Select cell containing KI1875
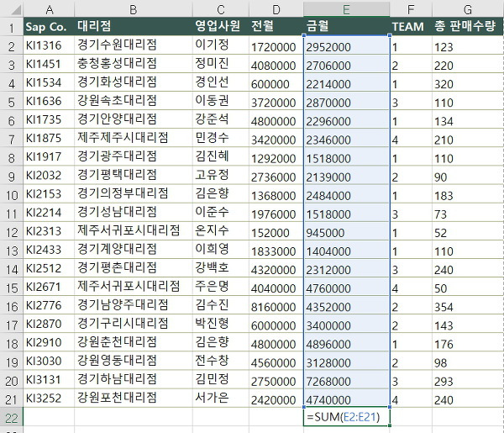 49,139
